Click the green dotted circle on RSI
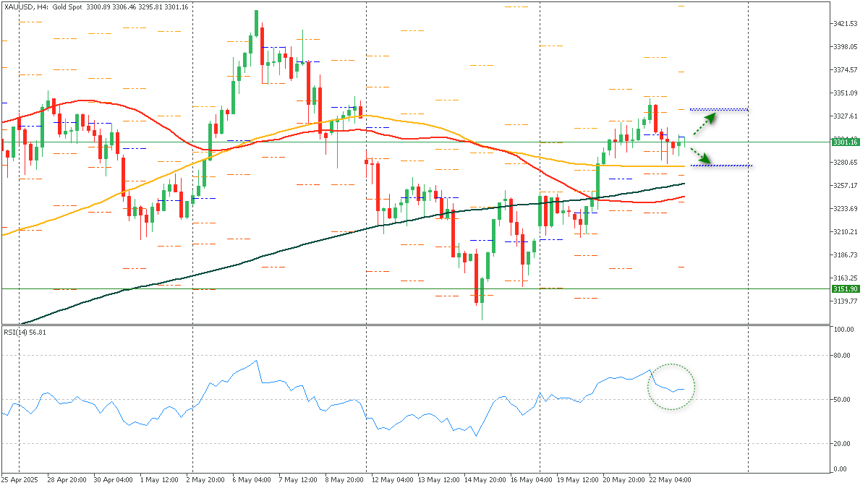 coord(671,387)
